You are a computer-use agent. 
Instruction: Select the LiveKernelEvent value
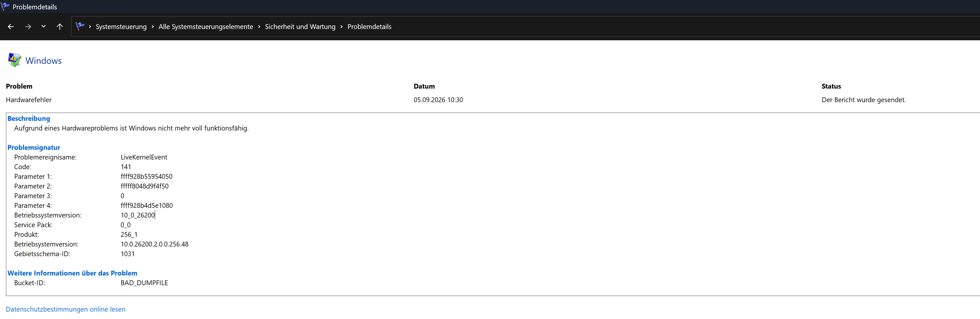click(x=144, y=157)
